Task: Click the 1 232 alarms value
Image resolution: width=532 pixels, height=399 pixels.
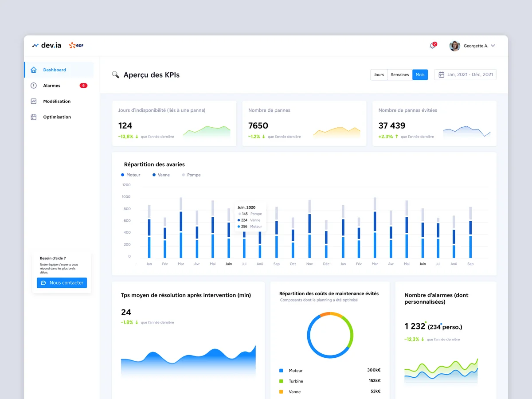Action: coord(415,326)
